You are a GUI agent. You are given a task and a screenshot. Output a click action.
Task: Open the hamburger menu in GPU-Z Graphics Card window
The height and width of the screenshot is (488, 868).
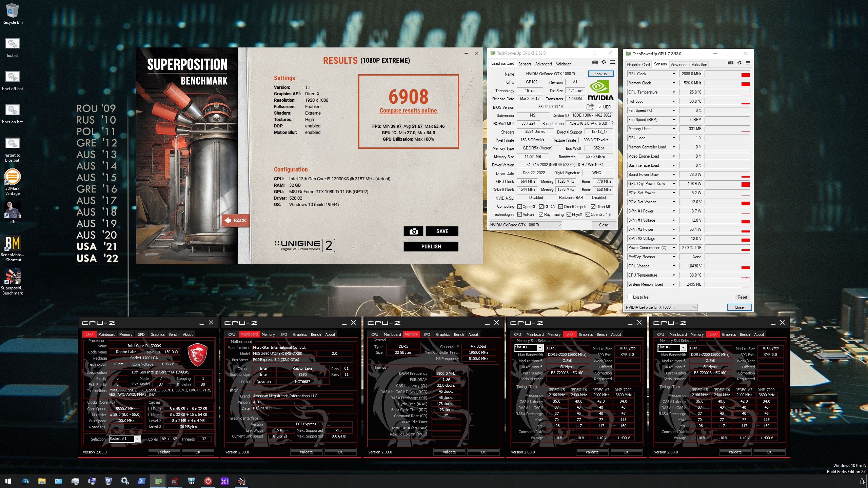tap(612, 62)
